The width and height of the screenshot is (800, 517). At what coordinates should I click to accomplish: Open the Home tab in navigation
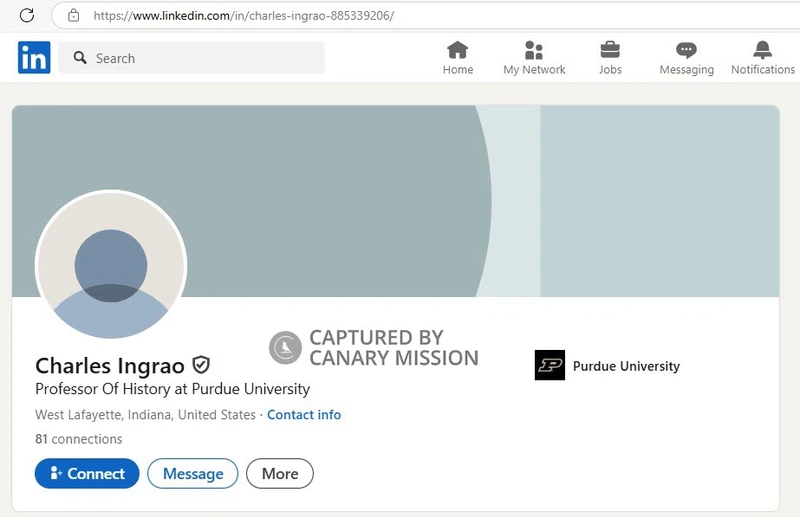pos(458,58)
